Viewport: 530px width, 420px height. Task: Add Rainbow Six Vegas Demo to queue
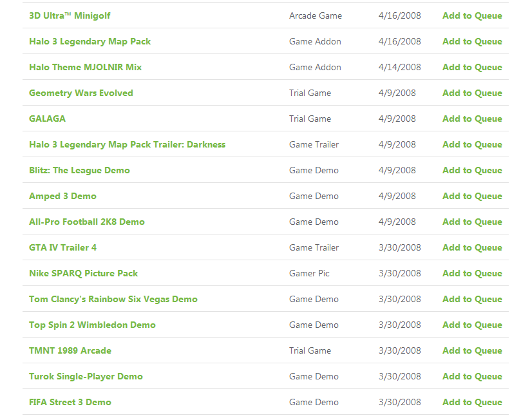(x=472, y=300)
